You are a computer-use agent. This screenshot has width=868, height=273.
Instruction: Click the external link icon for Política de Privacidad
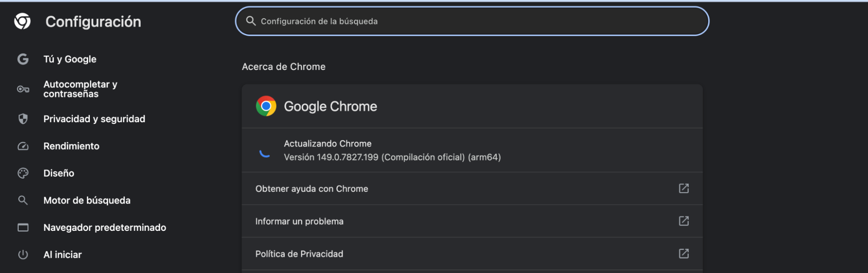pos(684,253)
